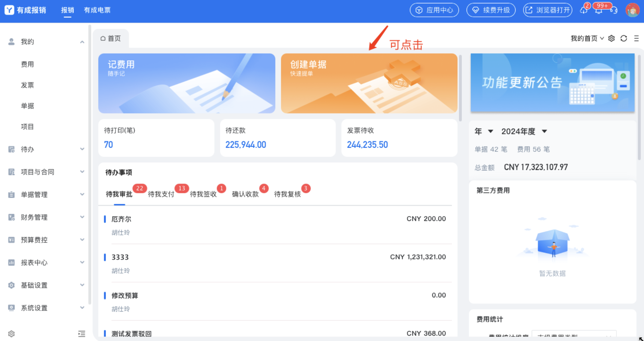Image resolution: width=644 pixels, height=341 pixels.
Task: Open user avatar profile menu
Action: tap(632, 11)
